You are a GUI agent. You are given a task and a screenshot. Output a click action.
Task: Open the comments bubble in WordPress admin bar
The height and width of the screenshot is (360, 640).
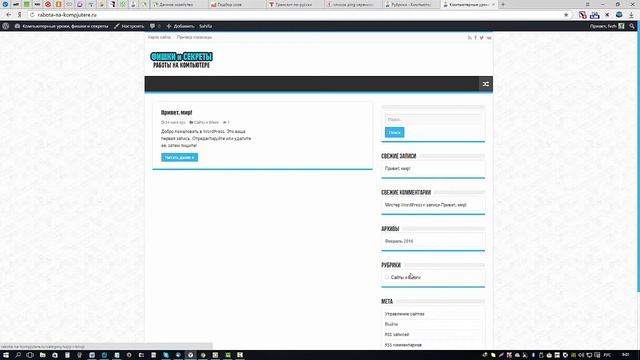[152, 26]
